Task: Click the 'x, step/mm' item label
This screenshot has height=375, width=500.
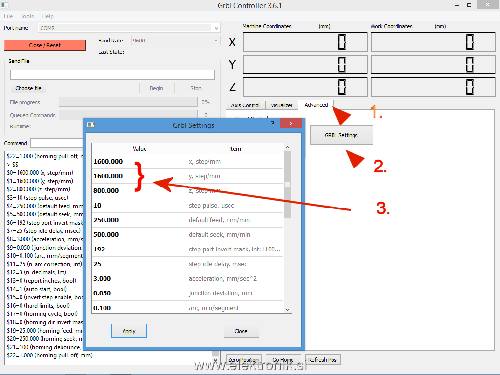Action: coord(205,162)
